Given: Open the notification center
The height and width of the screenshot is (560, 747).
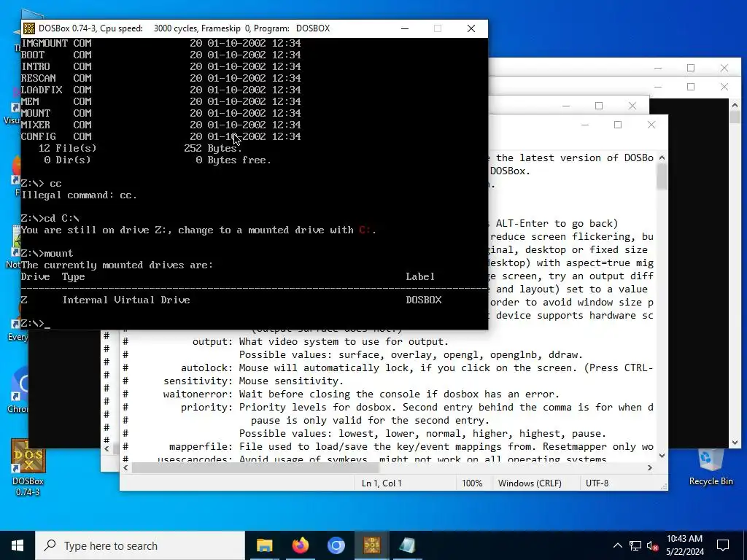Looking at the screenshot, I should [723, 545].
